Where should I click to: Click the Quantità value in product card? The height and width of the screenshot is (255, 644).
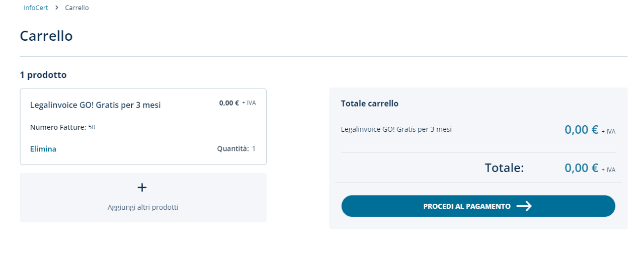(254, 149)
